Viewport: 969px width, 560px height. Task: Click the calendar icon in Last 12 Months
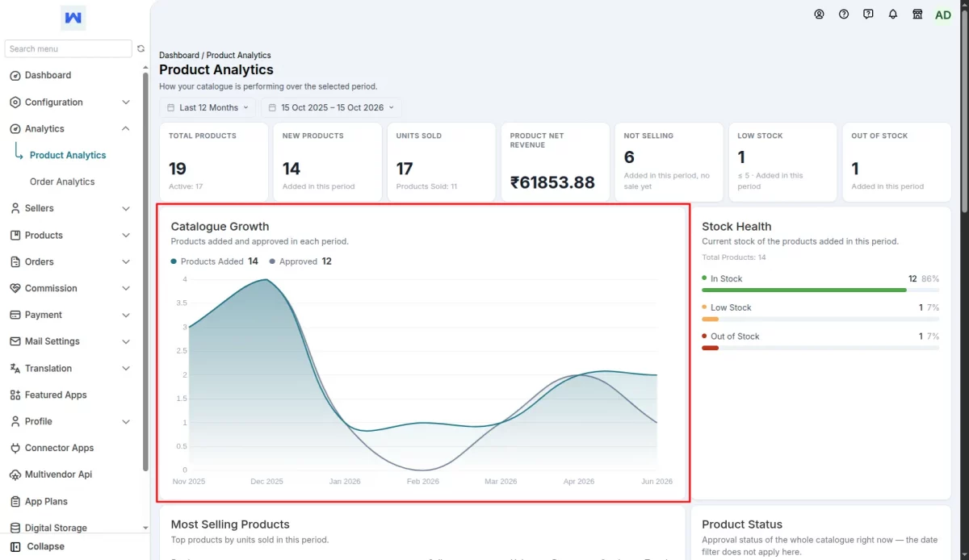click(x=170, y=107)
